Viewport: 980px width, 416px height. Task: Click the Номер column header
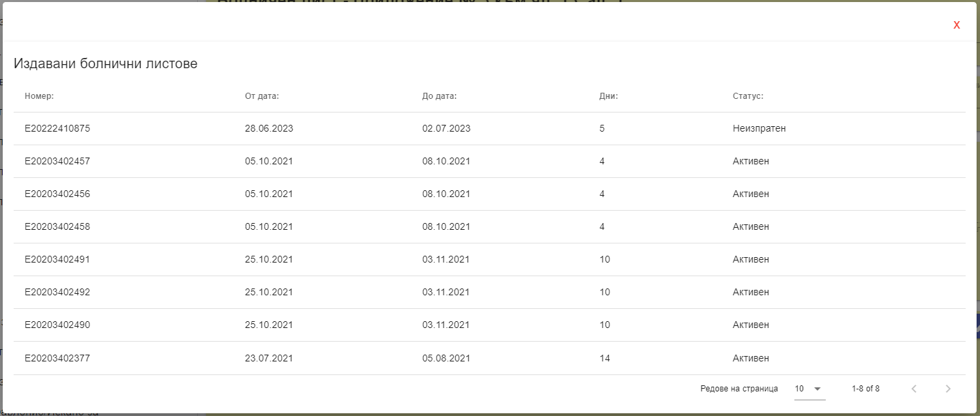[39, 96]
